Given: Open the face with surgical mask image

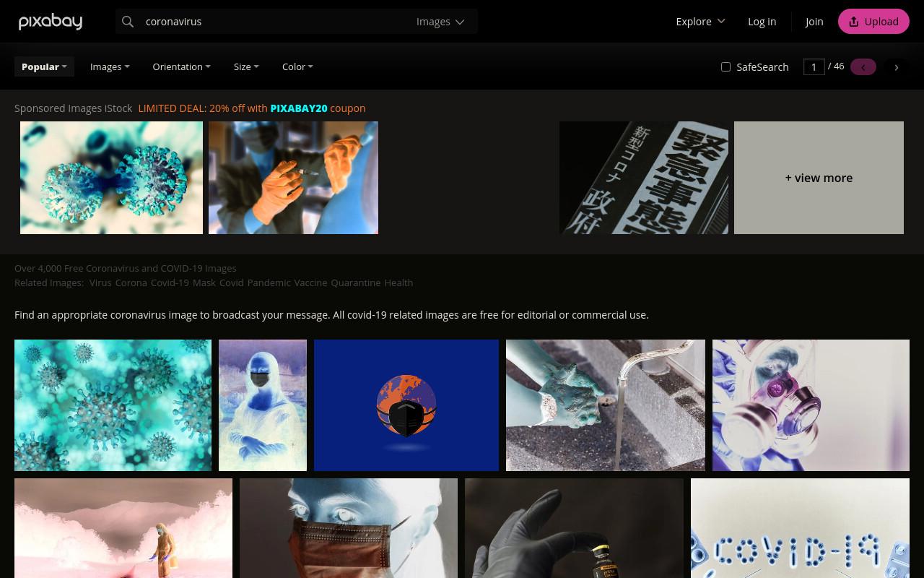Looking at the screenshot, I should (349, 528).
